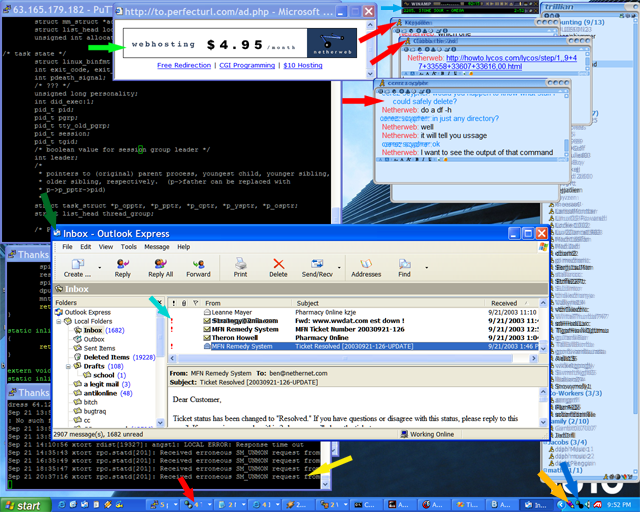This screenshot has height=512, width=640.
Task: Close the Folders pane with its X
Action: pos(160,303)
